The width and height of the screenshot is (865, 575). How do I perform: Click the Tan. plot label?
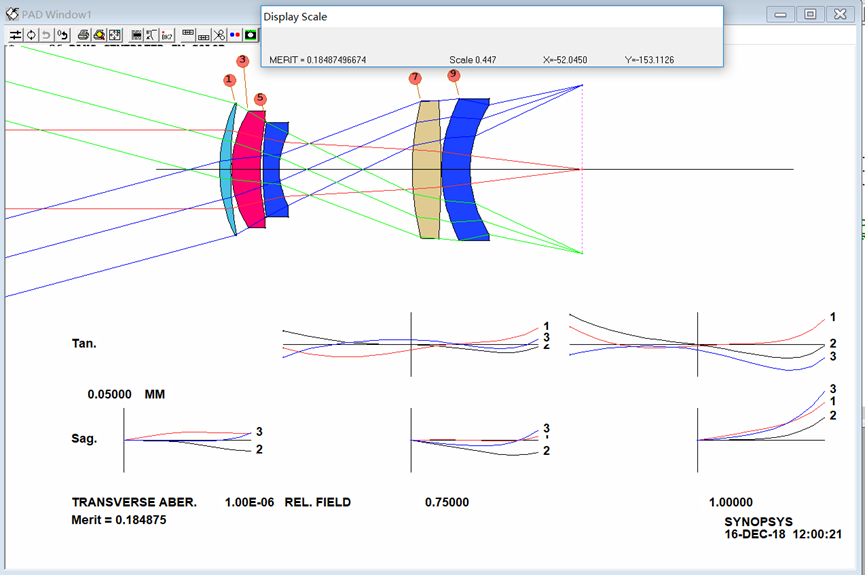pos(84,344)
